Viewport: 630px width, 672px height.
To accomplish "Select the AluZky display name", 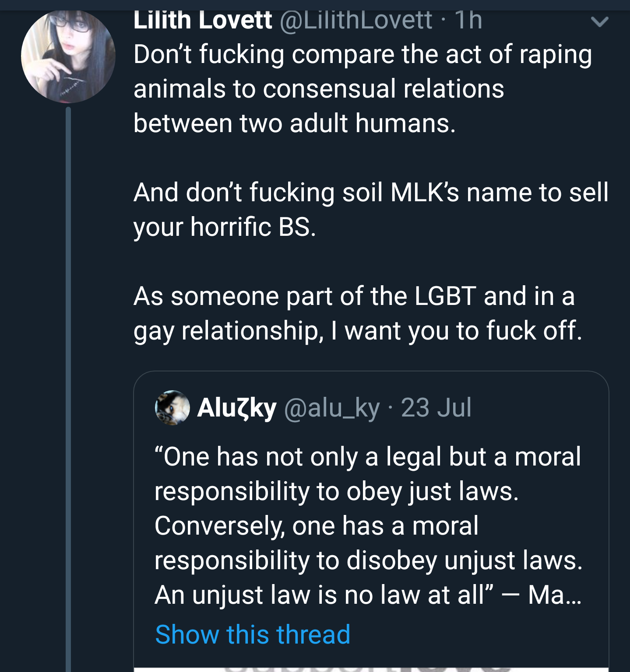I will tap(237, 408).
